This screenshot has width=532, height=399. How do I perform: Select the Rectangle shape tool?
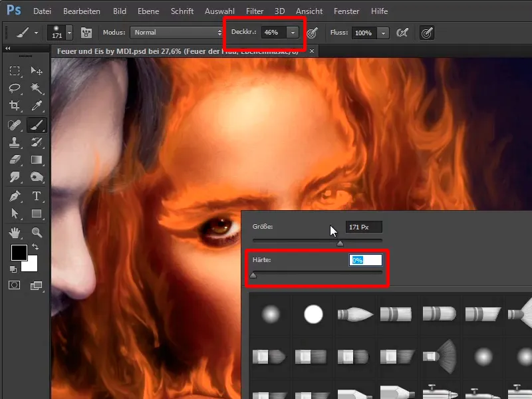(37, 213)
